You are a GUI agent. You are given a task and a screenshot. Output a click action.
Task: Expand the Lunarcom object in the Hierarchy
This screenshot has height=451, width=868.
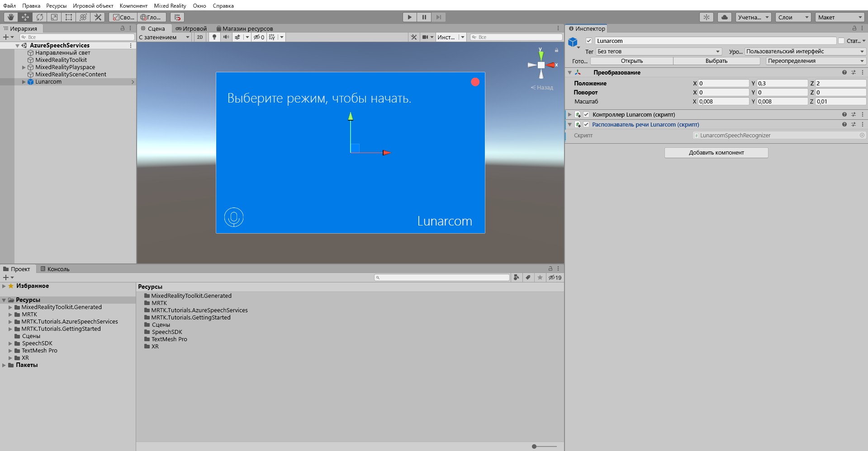pos(24,82)
